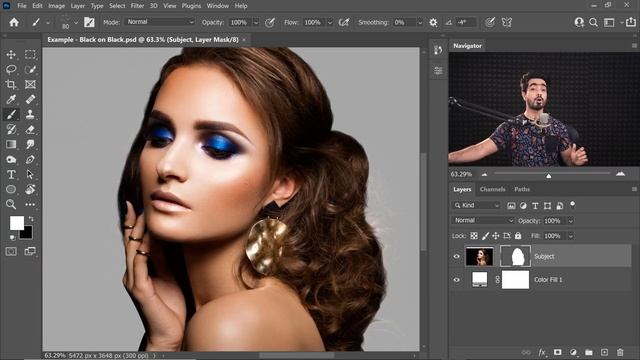Toggle symmetry paint butterfly options
Screen dimensions: 640x360
pos(507,22)
